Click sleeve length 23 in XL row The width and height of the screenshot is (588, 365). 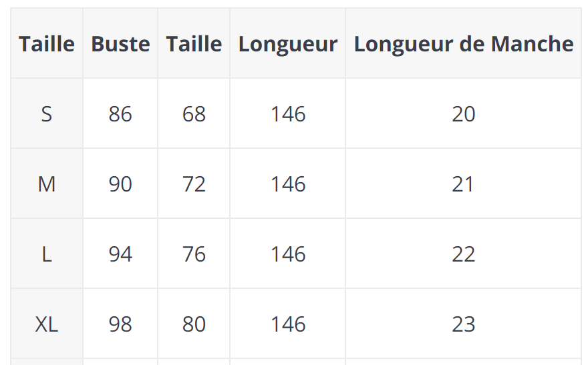[x=463, y=324]
